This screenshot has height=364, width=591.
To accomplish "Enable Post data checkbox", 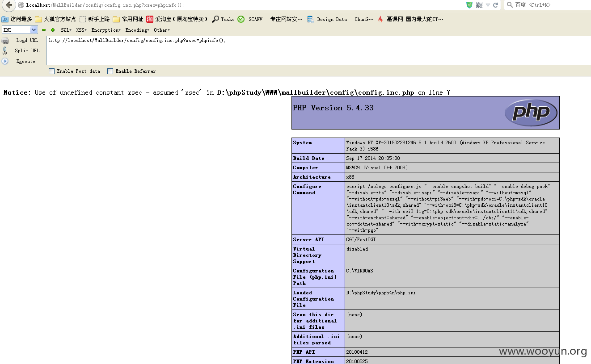I will point(51,71).
